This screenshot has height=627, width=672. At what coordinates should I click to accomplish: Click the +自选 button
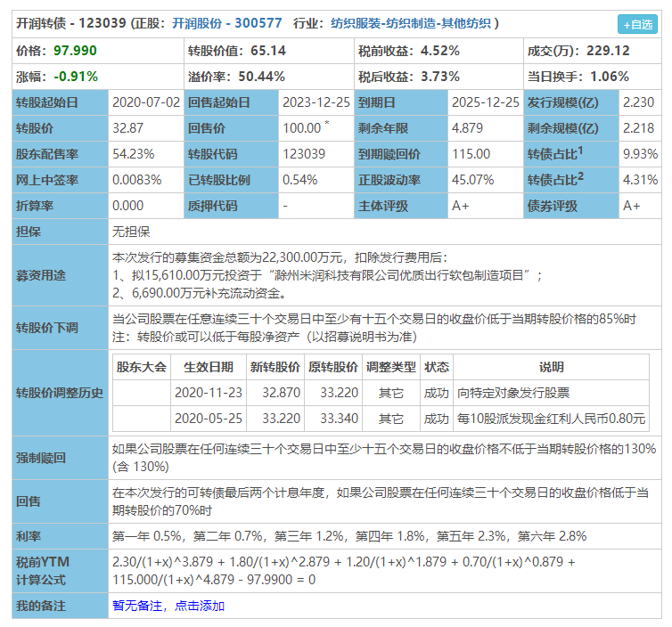tap(637, 24)
